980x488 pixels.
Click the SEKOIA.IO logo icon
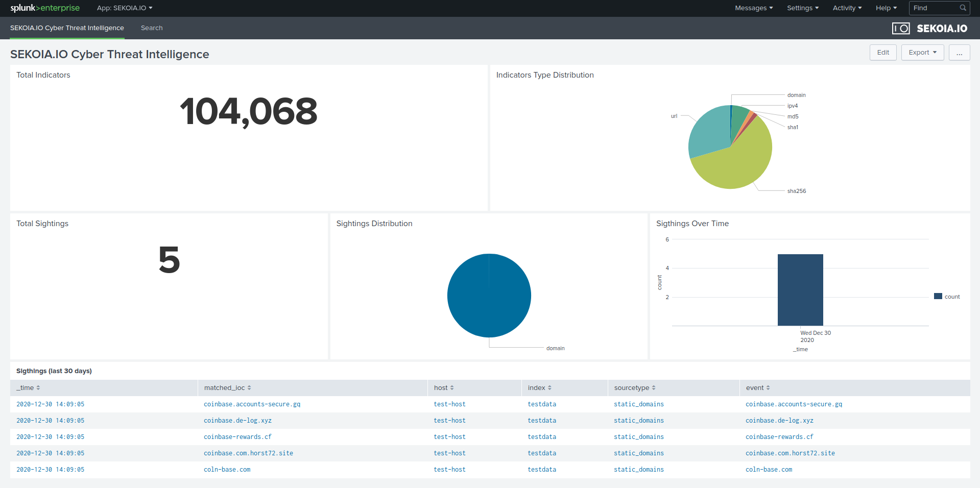coord(901,28)
